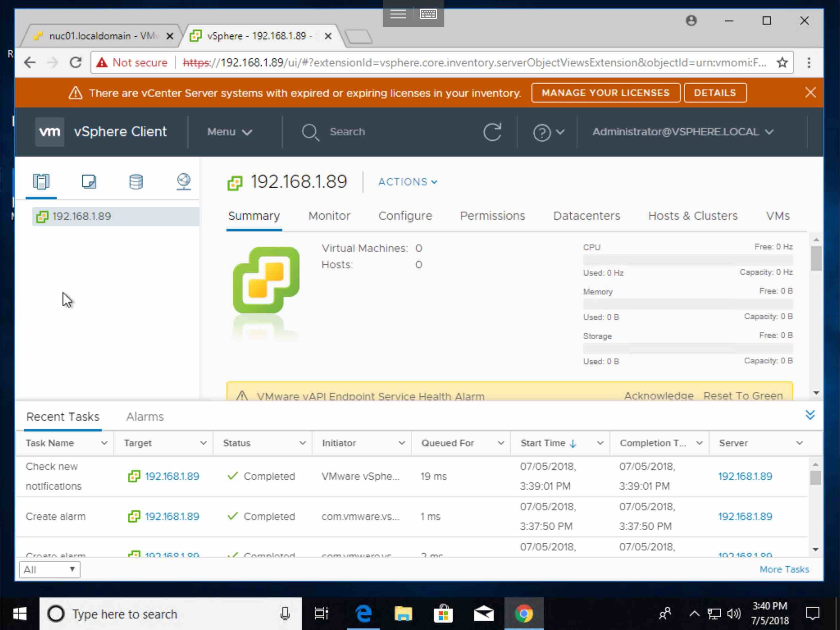Reload the browser page
The image size is (840, 630).
76,62
